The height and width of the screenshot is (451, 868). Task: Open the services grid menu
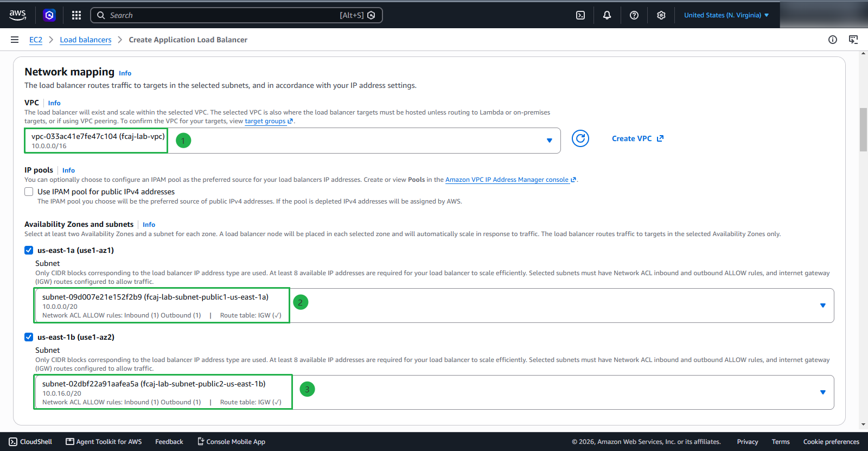click(76, 15)
